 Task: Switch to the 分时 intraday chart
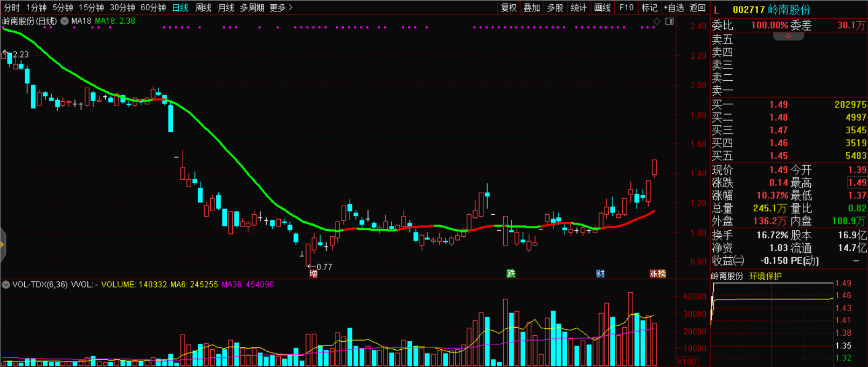pos(11,8)
